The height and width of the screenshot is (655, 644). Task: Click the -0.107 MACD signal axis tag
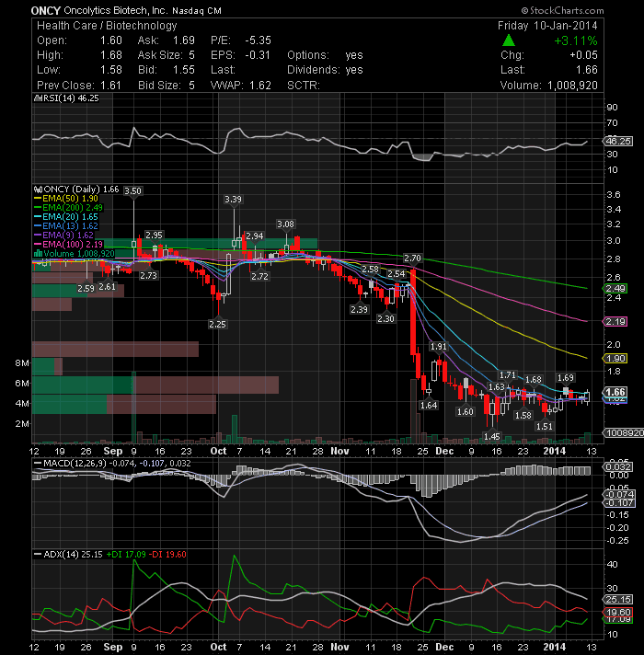(x=619, y=503)
